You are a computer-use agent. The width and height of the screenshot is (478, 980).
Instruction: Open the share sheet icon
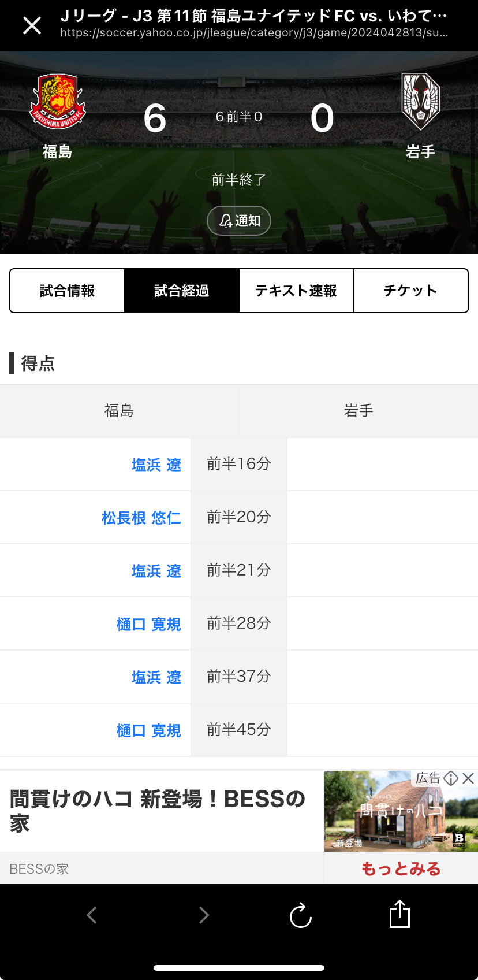(x=399, y=914)
